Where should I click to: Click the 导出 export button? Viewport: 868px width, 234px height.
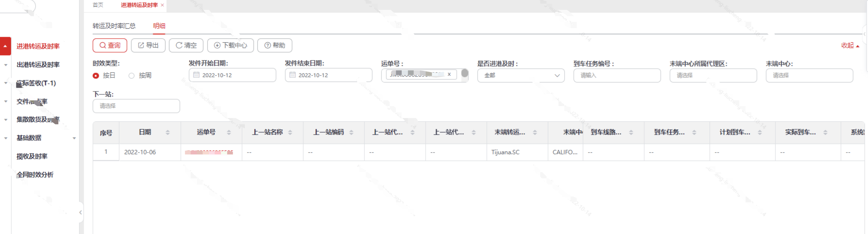[148, 45]
